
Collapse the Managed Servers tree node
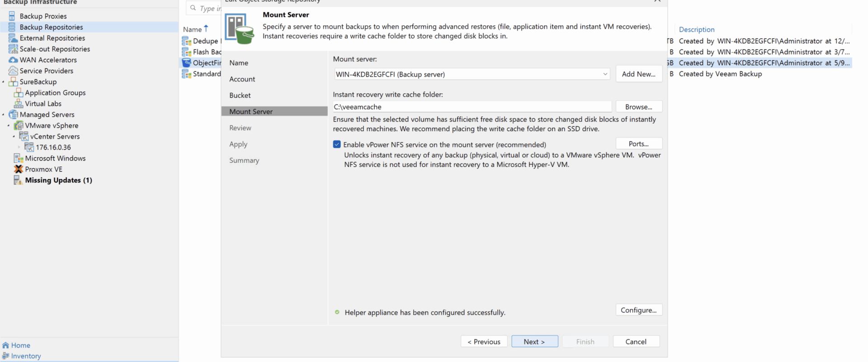click(3, 114)
